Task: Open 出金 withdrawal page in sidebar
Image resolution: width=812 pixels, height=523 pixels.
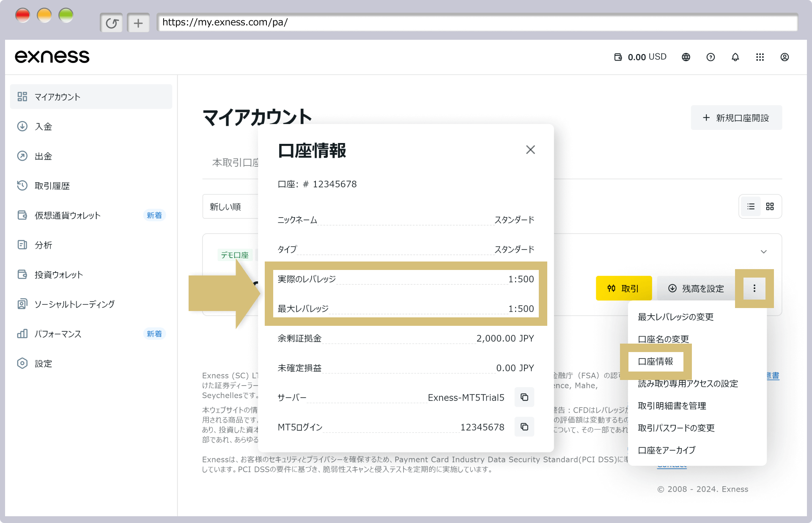Action: [91, 156]
